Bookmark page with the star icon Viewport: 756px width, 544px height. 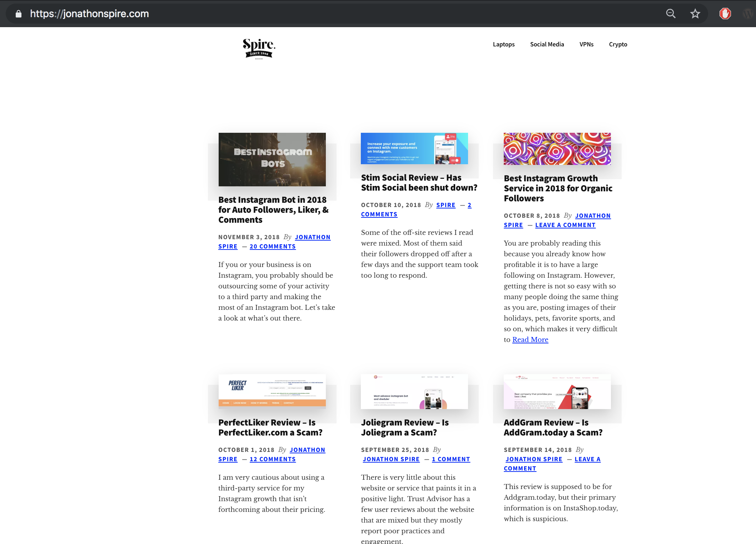(695, 14)
